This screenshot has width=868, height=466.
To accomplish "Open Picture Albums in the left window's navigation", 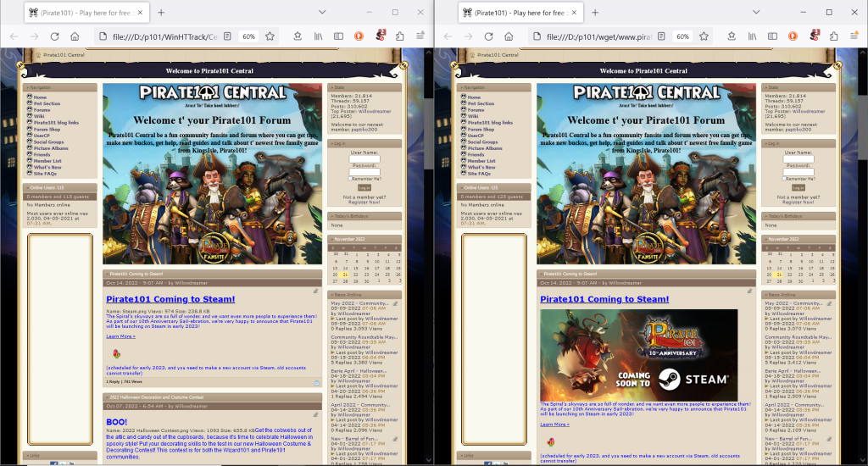I will click(x=51, y=148).
